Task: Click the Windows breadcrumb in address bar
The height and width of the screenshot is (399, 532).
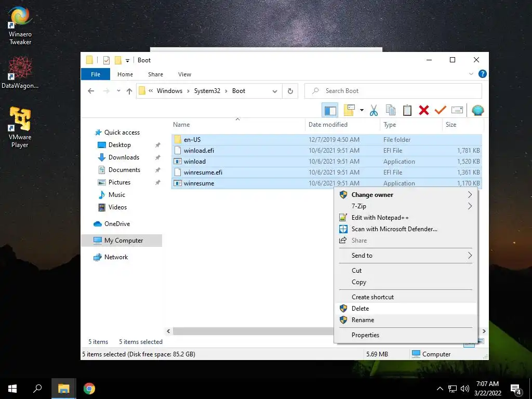Action: coord(169,91)
